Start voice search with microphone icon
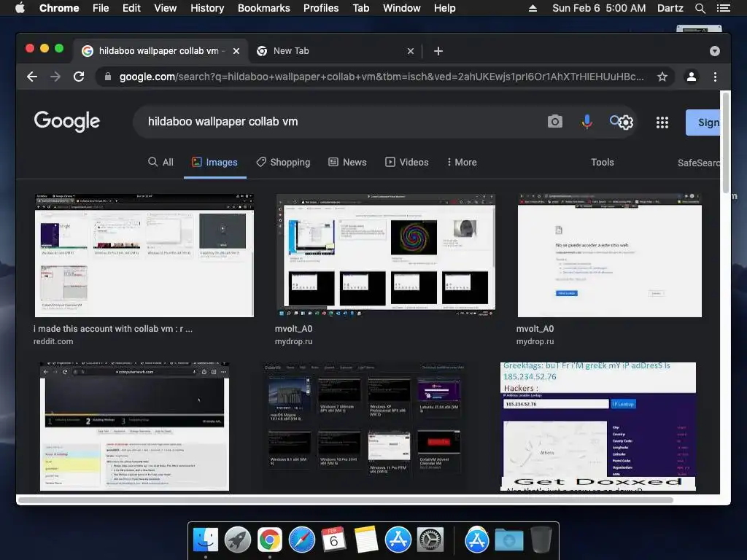This screenshot has height=560, width=747. tap(587, 122)
